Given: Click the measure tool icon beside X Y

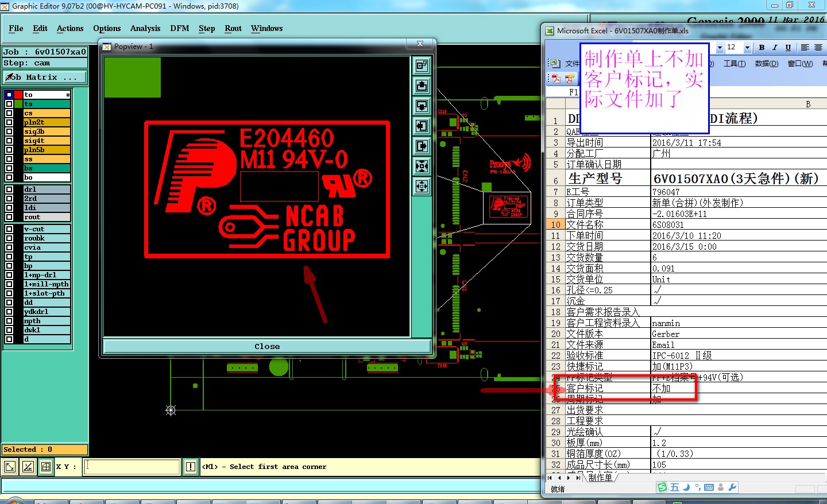Looking at the screenshot, I should tap(28, 467).
